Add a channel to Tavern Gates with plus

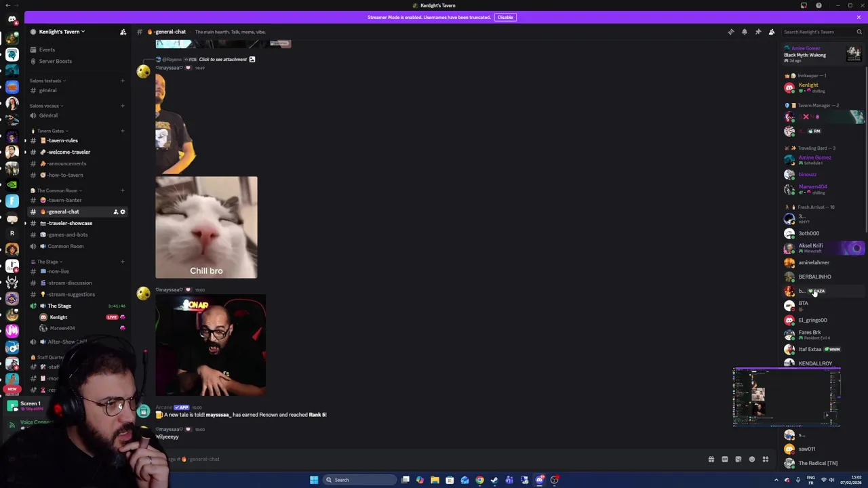pyautogui.click(x=123, y=131)
